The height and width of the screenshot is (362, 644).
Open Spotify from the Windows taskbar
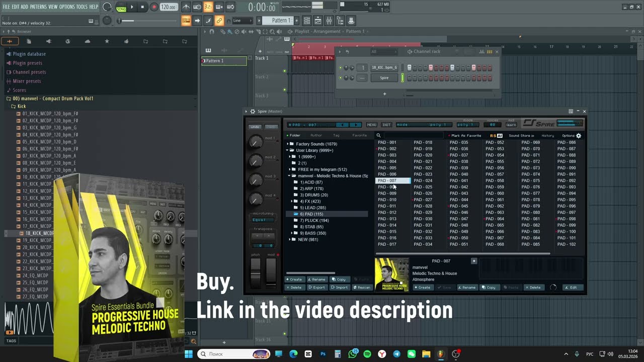tap(367, 354)
